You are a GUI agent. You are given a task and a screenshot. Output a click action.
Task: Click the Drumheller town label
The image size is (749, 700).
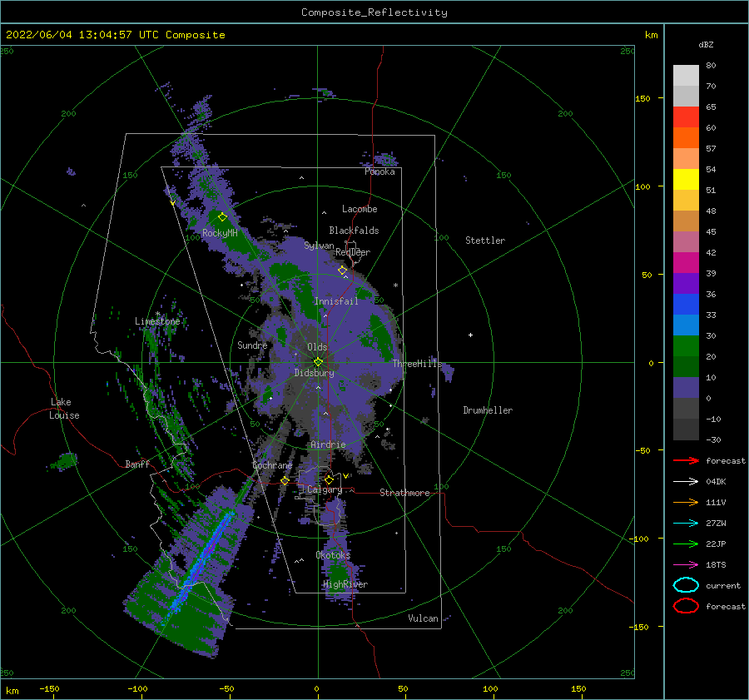[488, 410]
